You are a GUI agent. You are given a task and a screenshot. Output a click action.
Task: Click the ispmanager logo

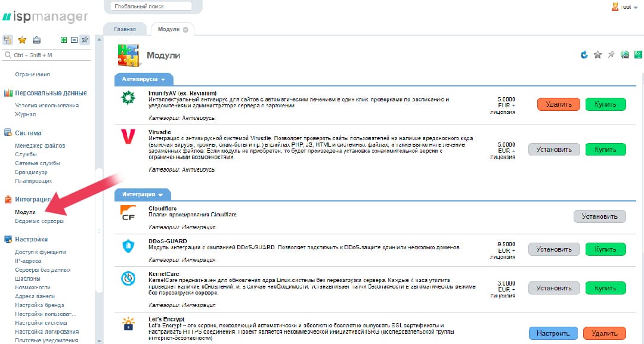45,17
